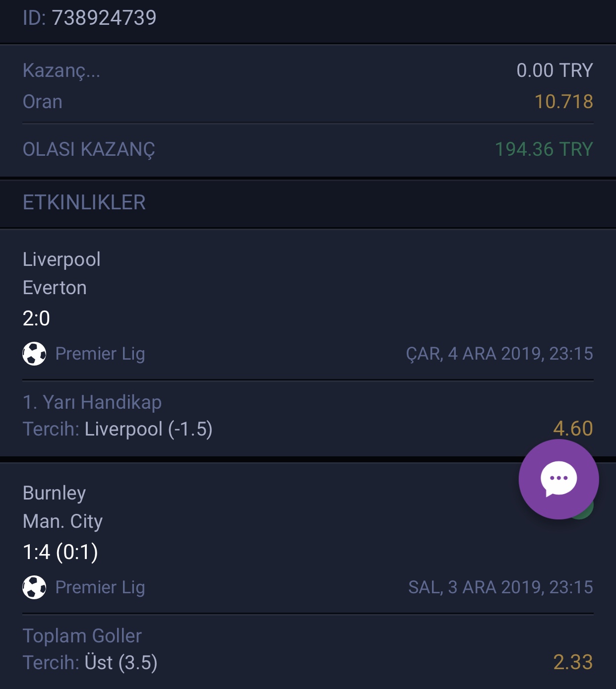Viewport: 616px width, 689px height.
Task: Select the Liverpool team name
Action: (62, 259)
